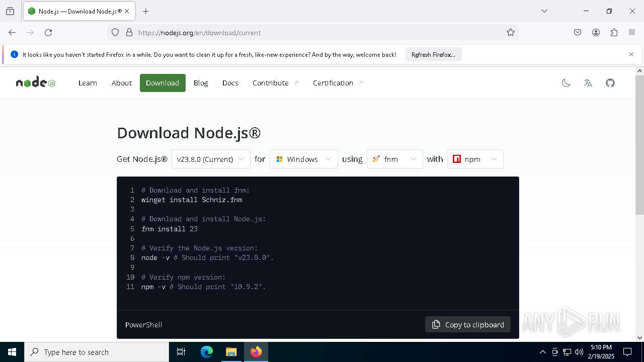This screenshot has height=362, width=644.
Task: Click the page vertical scrollbar thumb
Action: tap(639, 145)
